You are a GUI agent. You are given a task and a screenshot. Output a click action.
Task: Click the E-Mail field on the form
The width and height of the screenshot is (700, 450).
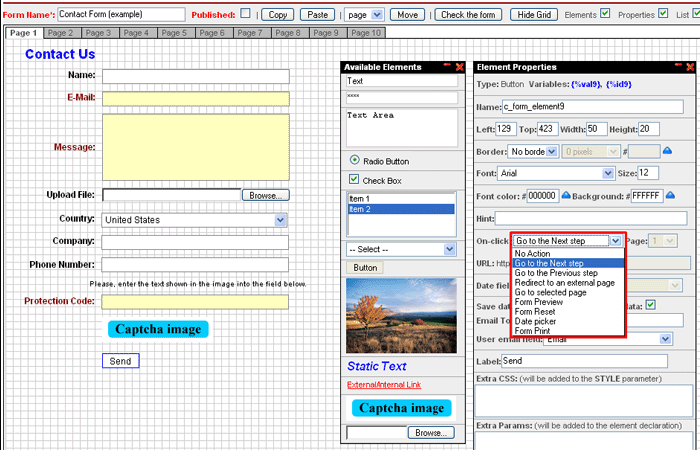[x=196, y=99]
